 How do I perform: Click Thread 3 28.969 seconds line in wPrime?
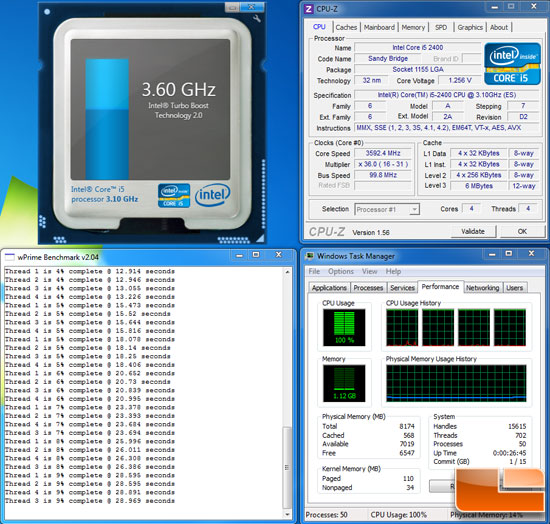tap(89, 501)
